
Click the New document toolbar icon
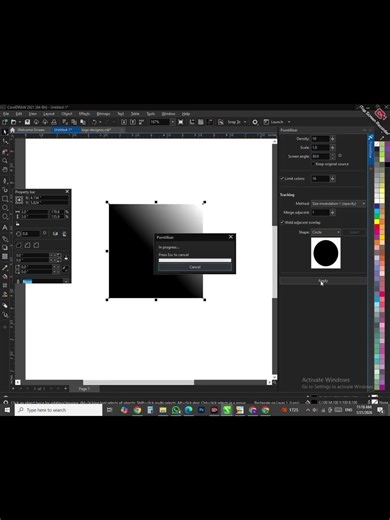(5, 122)
